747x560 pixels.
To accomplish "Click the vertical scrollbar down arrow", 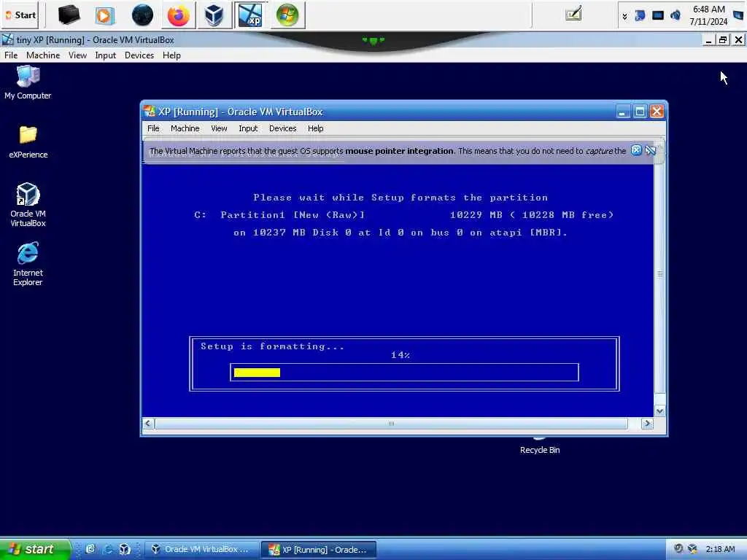I will (x=659, y=411).
